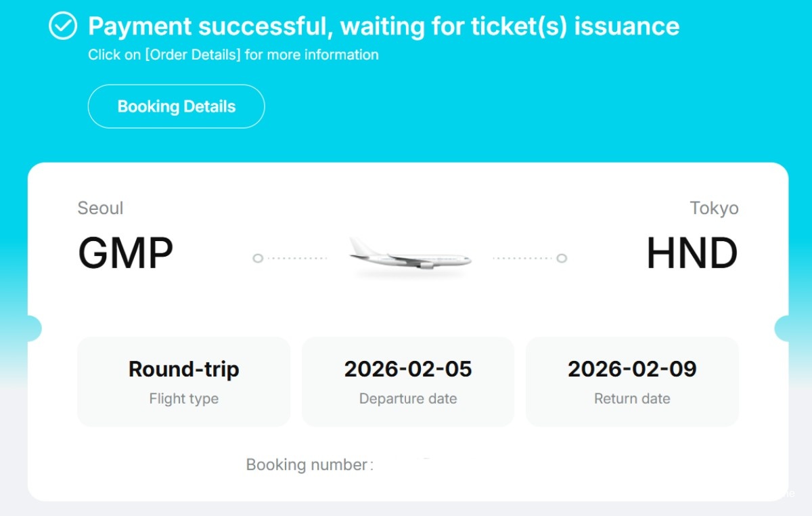Click the departure date 2026-02-05 card
The width and height of the screenshot is (812, 516).
coord(408,381)
